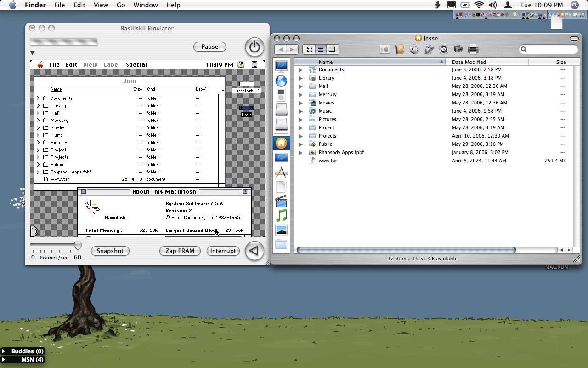Click the Address Book icon in Finder toolbar
588x368 pixels.
400,49
